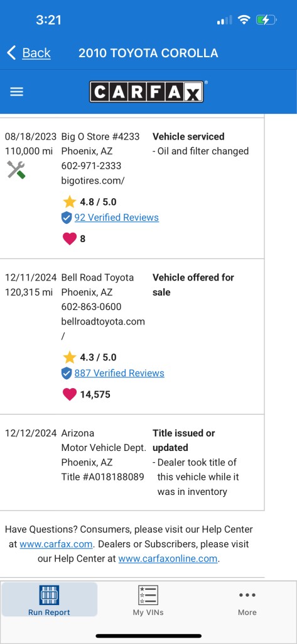Open 92 Verified Reviews link
The height and width of the screenshot is (644, 297).
click(x=117, y=217)
